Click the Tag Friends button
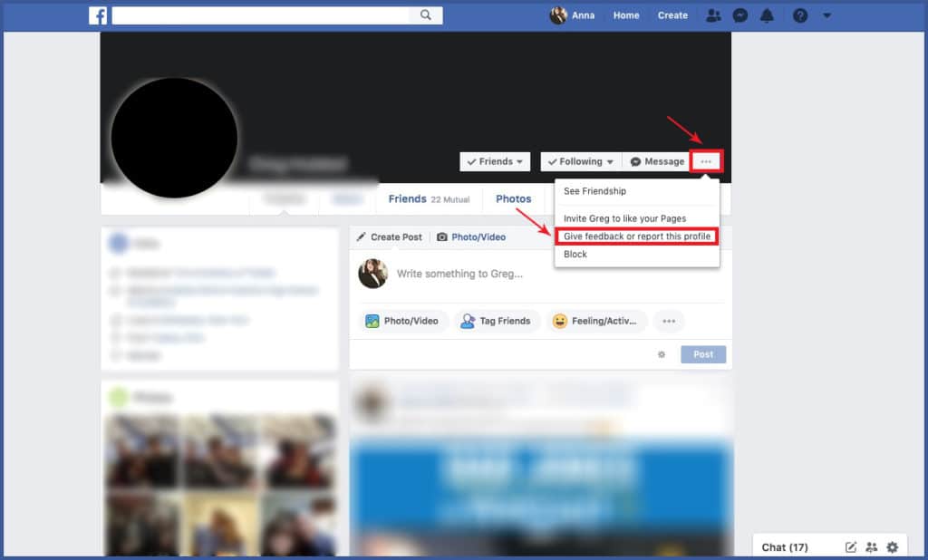This screenshot has height=560, width=928. 497,321
